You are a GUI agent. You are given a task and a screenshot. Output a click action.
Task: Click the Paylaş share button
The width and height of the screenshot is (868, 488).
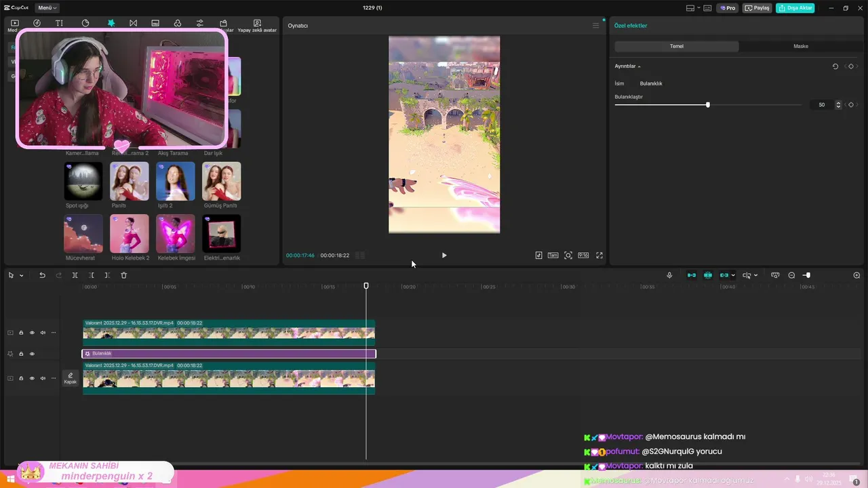[x=757, y=8]
